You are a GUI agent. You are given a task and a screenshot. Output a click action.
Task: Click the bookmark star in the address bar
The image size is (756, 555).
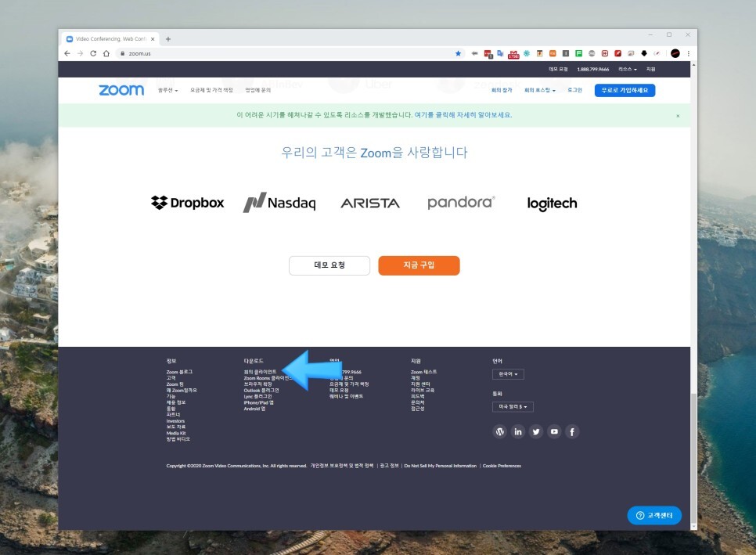click(458, 53)
